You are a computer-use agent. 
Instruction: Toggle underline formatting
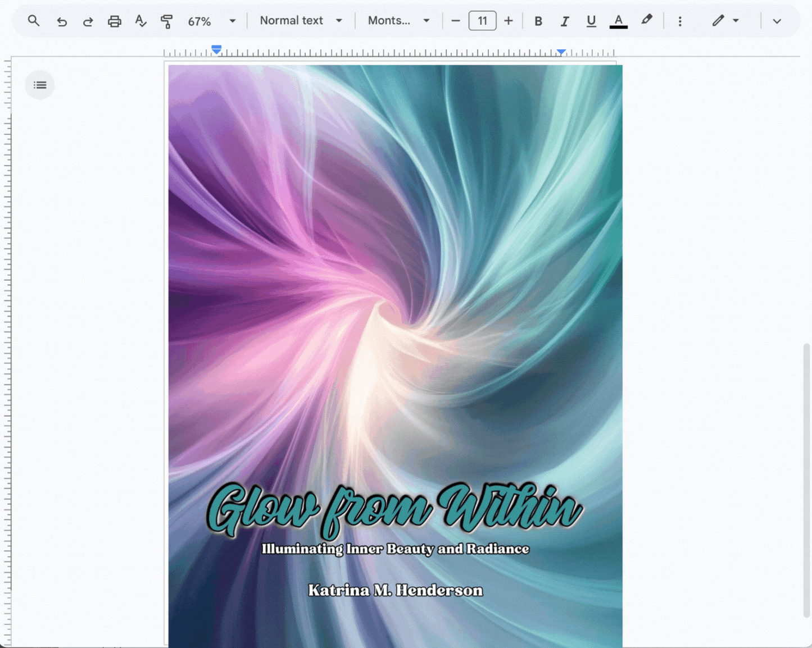click(x=591, y=21)
